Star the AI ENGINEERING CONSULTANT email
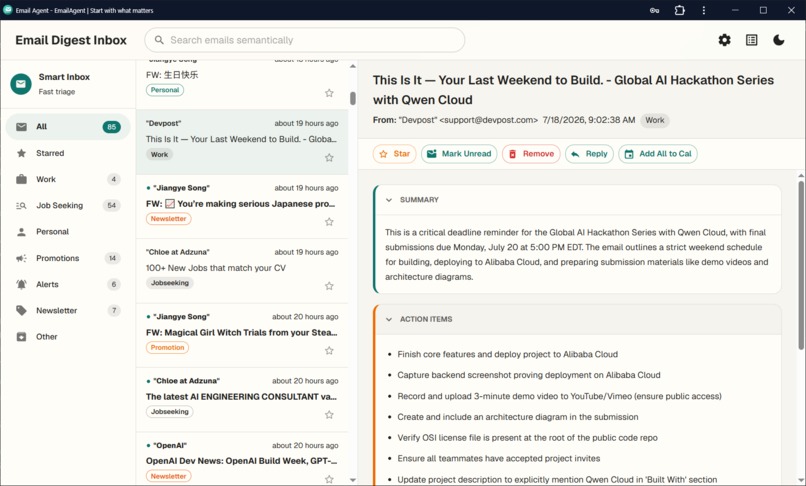 (x=329, y=415)
